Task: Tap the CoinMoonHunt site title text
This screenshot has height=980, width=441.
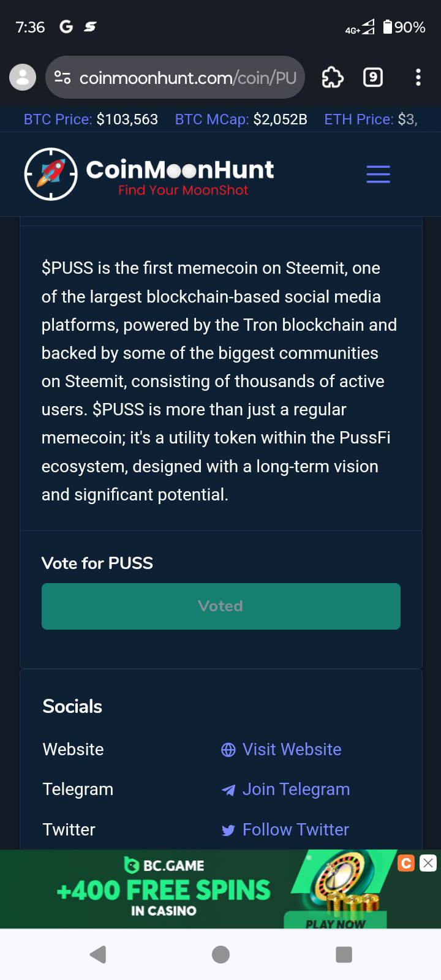Action: tap(180, 170)
